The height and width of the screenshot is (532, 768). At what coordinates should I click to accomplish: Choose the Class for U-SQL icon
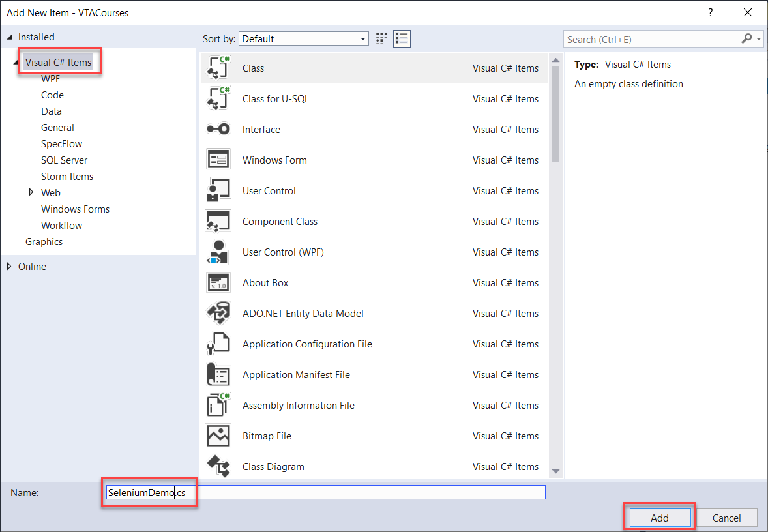[218, 98]
